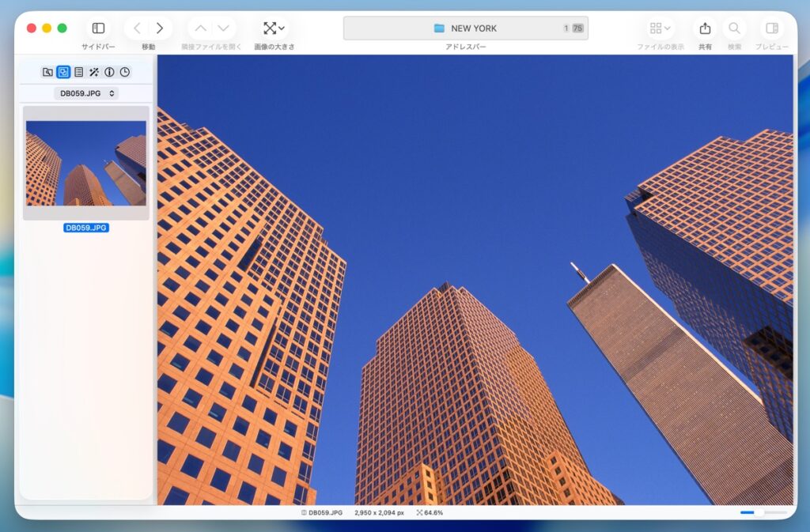Open the clock history panel
Screen dimensions: 810x532
[x=125, y=72]
